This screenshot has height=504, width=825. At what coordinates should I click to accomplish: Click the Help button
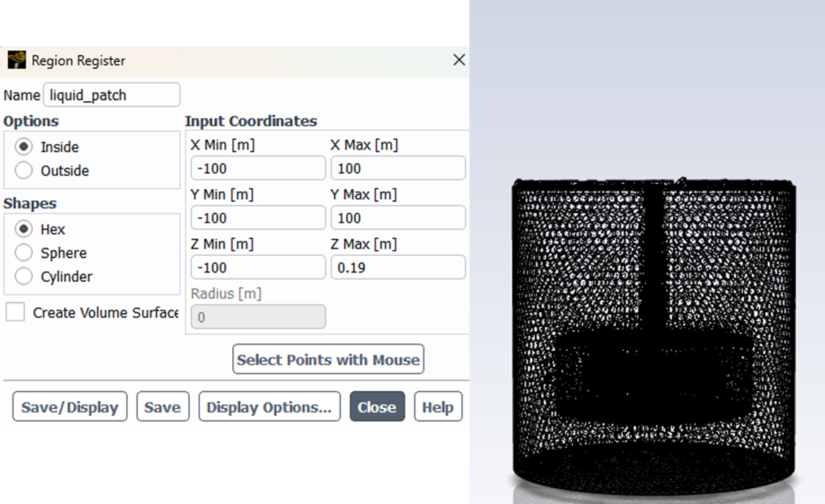[438, 406]
